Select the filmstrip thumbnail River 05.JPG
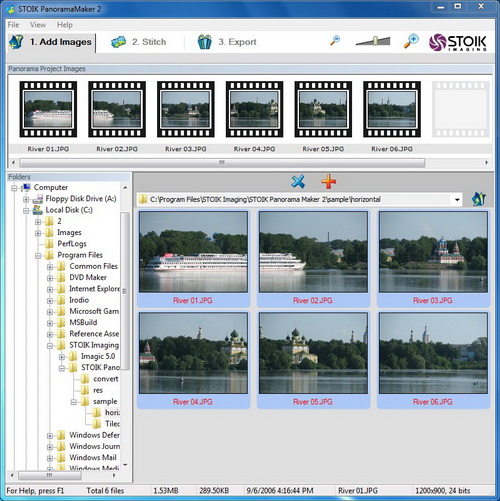 coord(323,109)
